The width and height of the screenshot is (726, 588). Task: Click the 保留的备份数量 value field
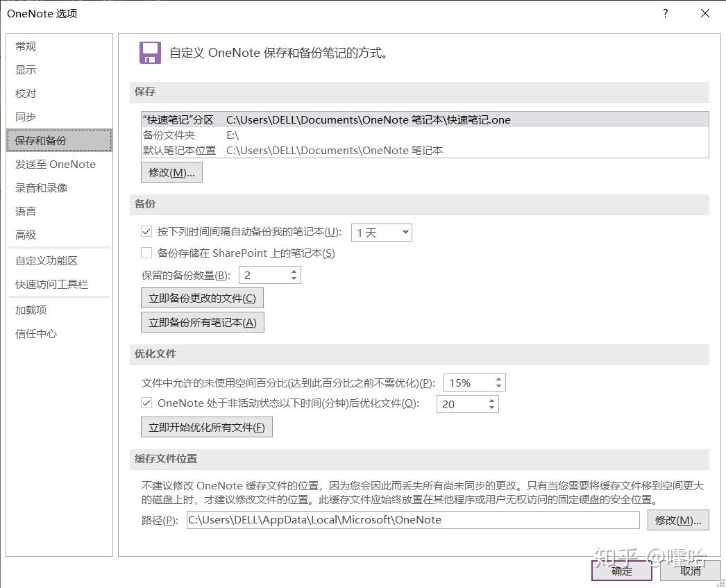(x=265, y=275)
